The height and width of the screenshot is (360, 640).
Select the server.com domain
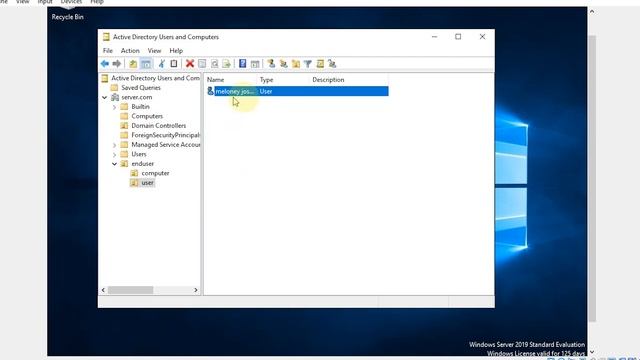click(137, 97)
